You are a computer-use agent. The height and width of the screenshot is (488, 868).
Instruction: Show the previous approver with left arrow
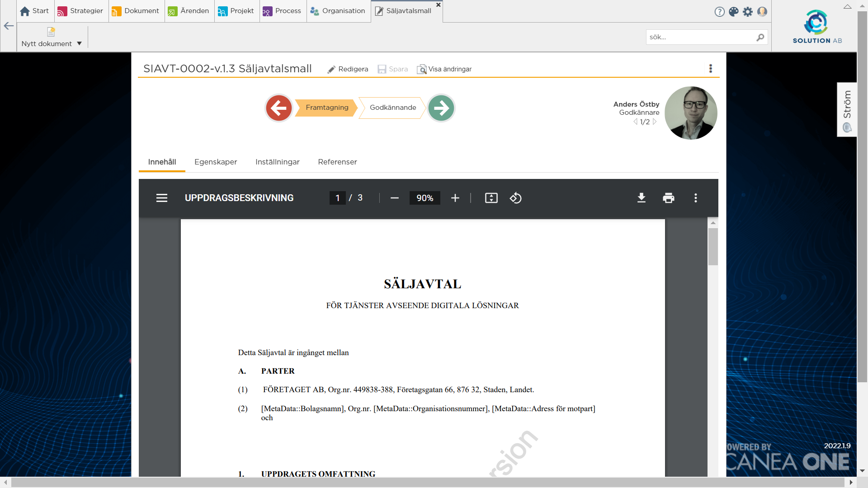coord(635,122)
